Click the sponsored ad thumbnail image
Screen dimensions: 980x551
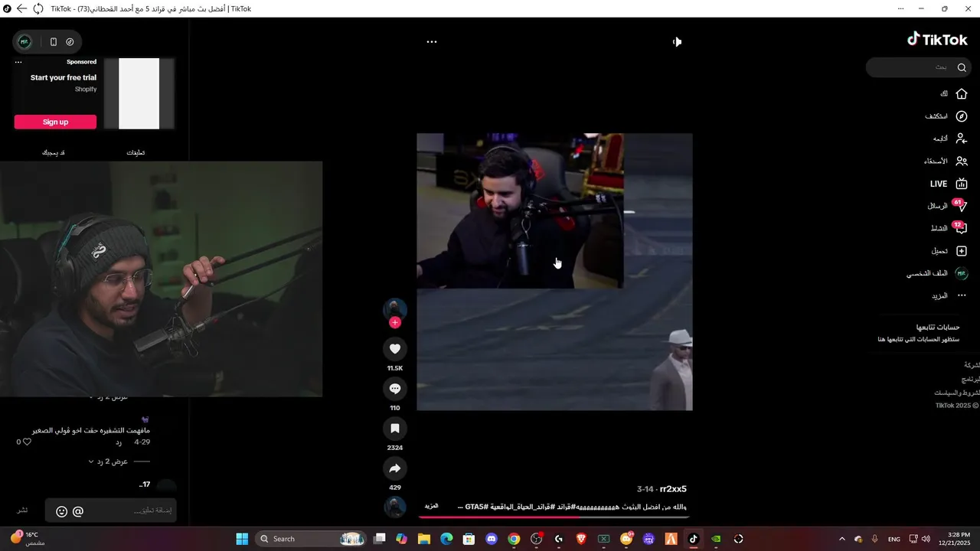pyautogui.click(x=139, y=93)
